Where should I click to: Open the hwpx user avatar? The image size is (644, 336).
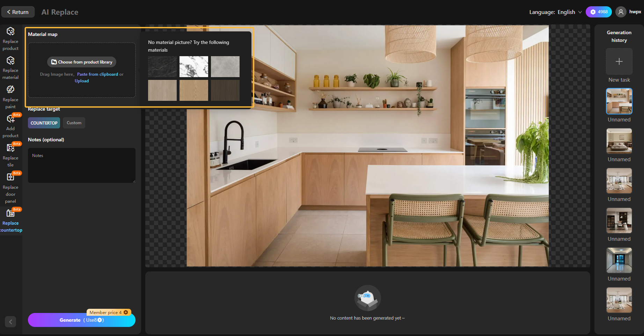point(621,12)
